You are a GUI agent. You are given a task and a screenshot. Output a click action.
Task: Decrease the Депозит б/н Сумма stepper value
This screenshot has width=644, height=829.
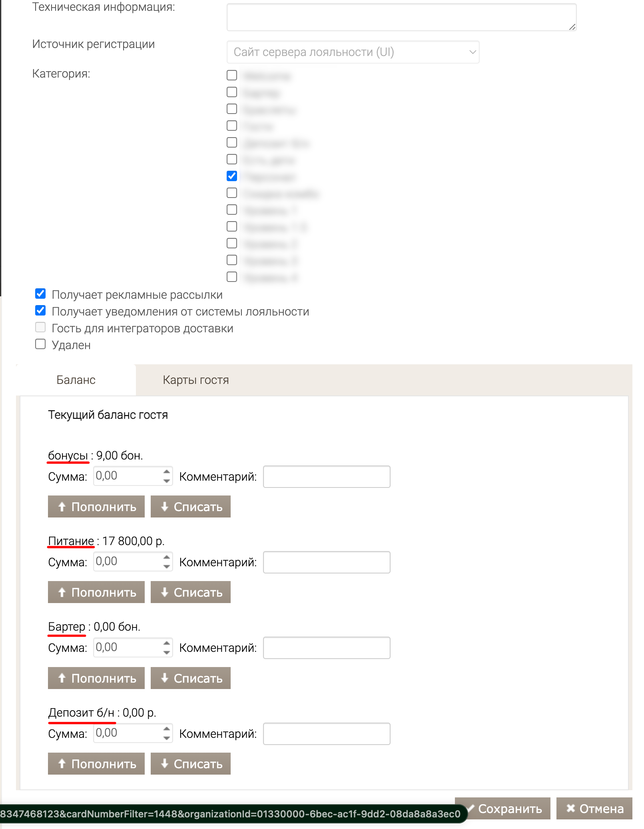[x=167, y=738]
